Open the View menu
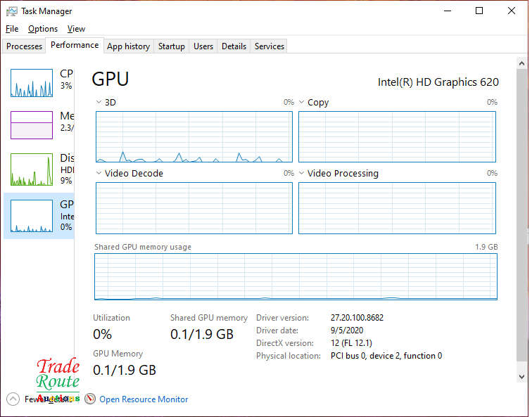 (76, 29)
